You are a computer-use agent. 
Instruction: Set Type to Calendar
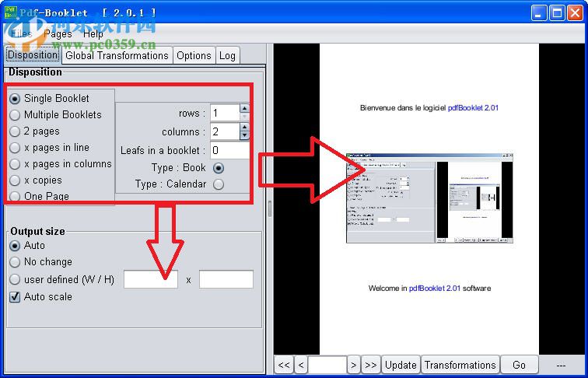(219, 184)
